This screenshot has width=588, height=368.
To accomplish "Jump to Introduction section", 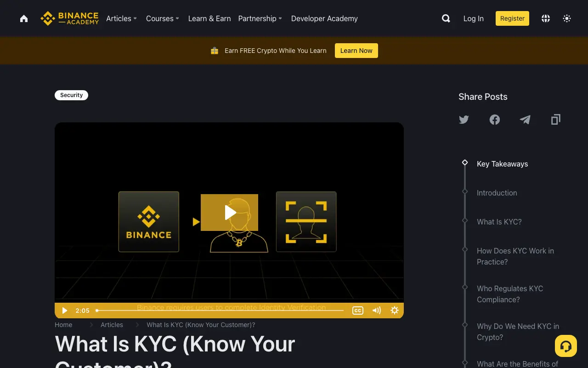I will click(x=497, y=193).
